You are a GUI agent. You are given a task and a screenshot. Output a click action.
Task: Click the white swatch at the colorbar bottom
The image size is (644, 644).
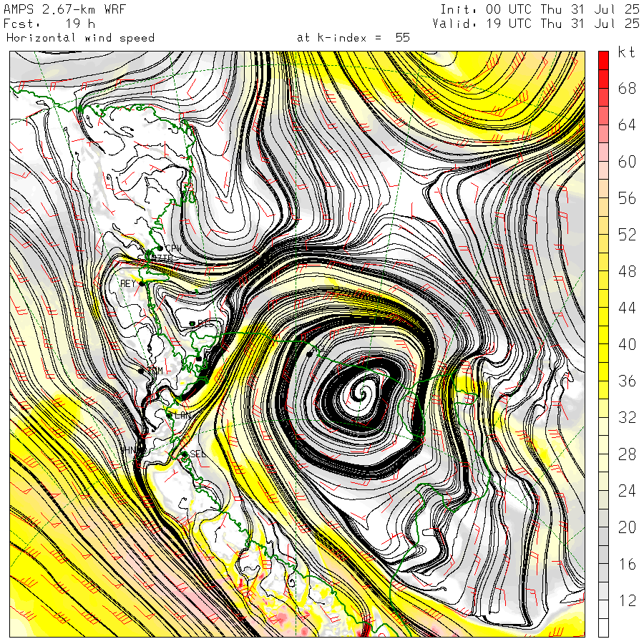[x=603, y=628]
